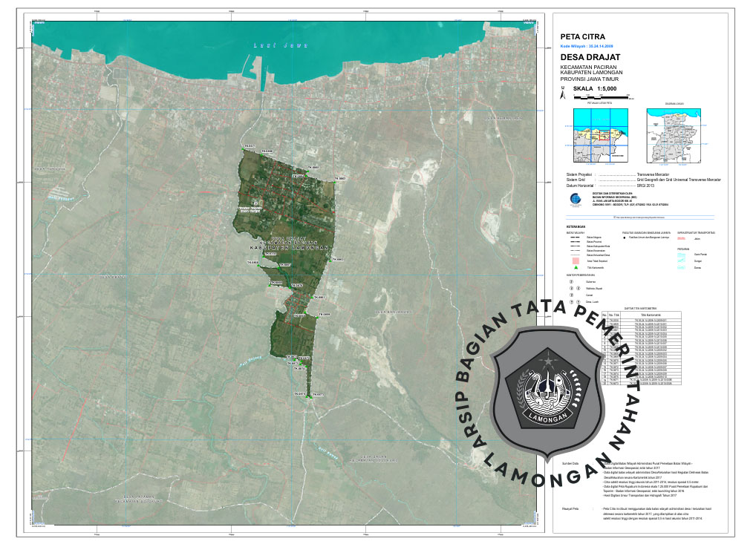Click the KABUPATEN LAMONGAN label on the map
This screenshot has height=547, width=756.
288,247
